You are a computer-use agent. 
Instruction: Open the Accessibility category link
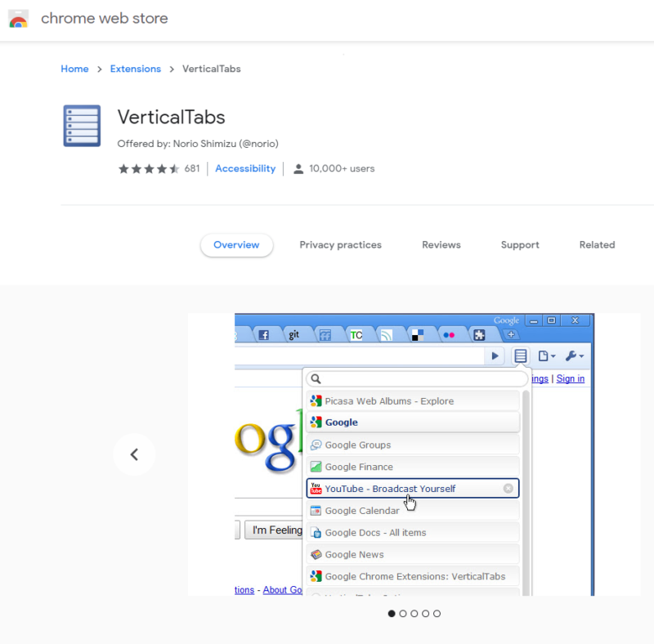pos(245,169)
